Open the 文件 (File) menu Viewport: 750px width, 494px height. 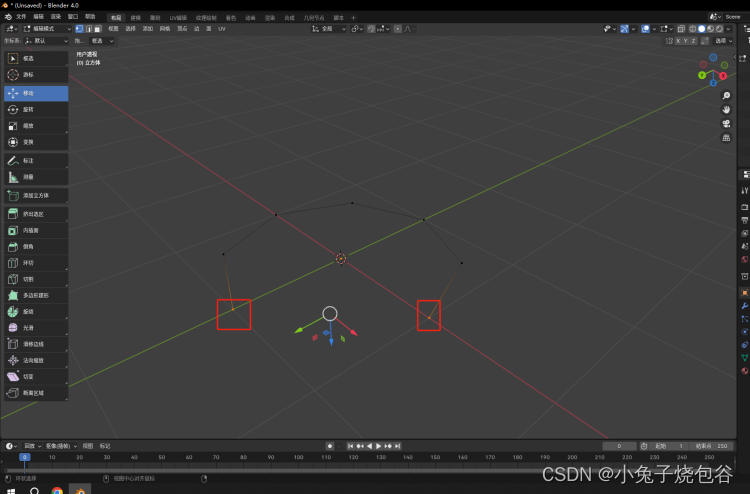coord(21,17)
